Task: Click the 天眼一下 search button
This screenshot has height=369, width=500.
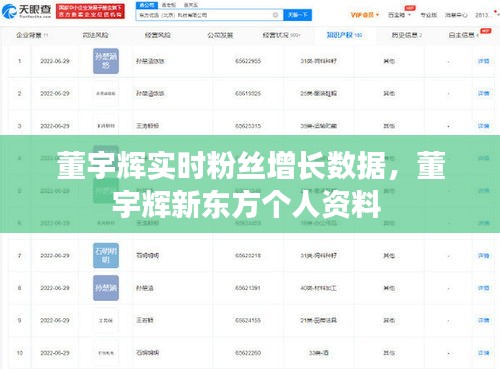Action: [x=297, y=15]
